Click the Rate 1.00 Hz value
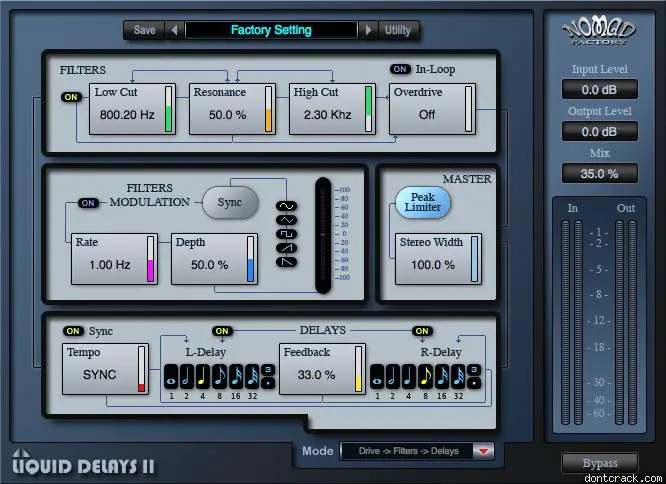The height and width of the screenshot is (484, 666). pos(110,265)
